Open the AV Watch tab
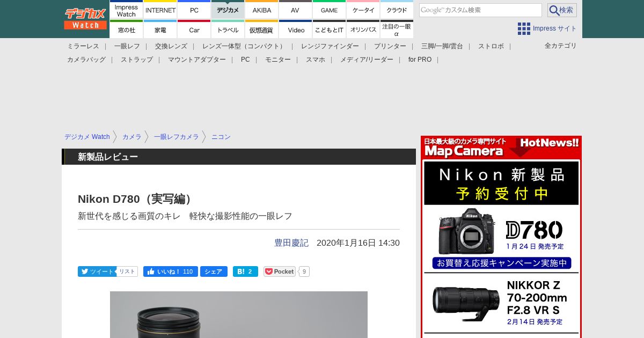 click(296, 10)
